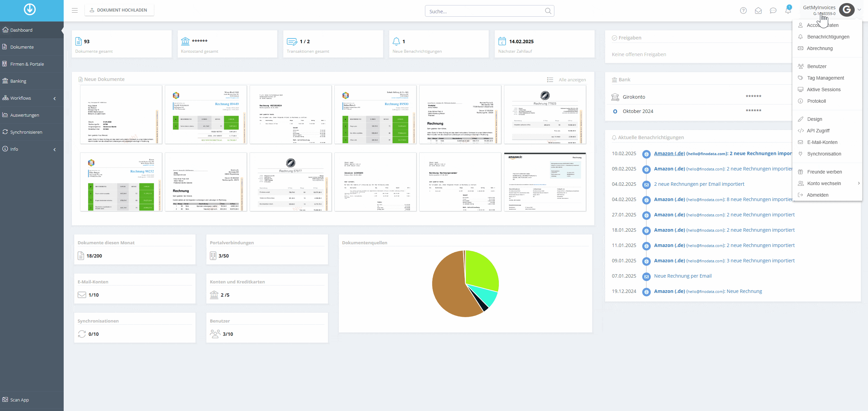Open Synchronisieren in the sidebar
This screenshot has width=868, height=411.
(x=32, y=132)
